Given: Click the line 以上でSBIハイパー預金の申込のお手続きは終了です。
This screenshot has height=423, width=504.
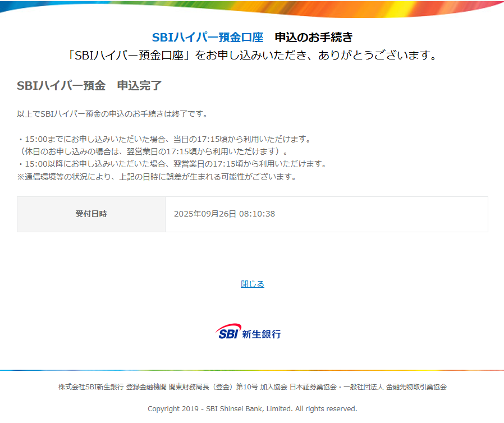Looking at the screenshot, I should coord(112,114).
